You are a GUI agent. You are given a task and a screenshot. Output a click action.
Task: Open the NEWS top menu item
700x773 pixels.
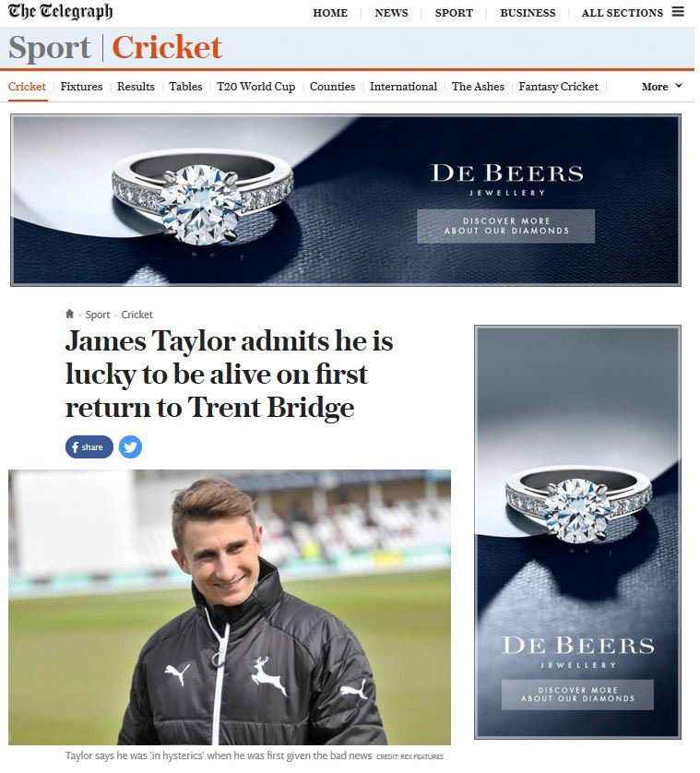(x=391, y=13)
